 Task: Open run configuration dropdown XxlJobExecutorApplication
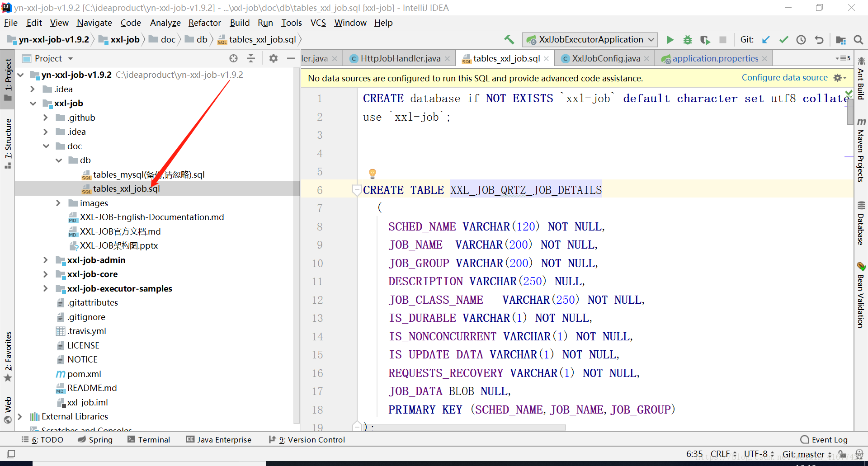click(x=590, y=40)
